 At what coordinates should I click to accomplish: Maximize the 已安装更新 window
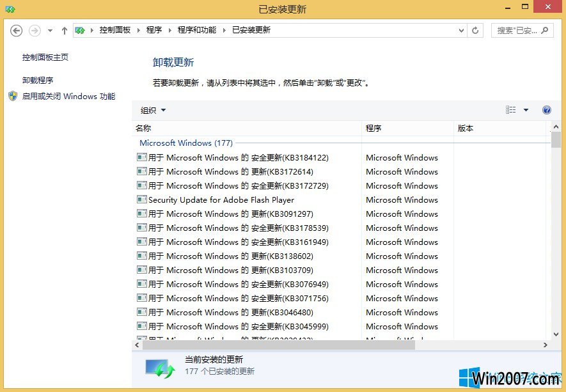(x=525, y=7)
